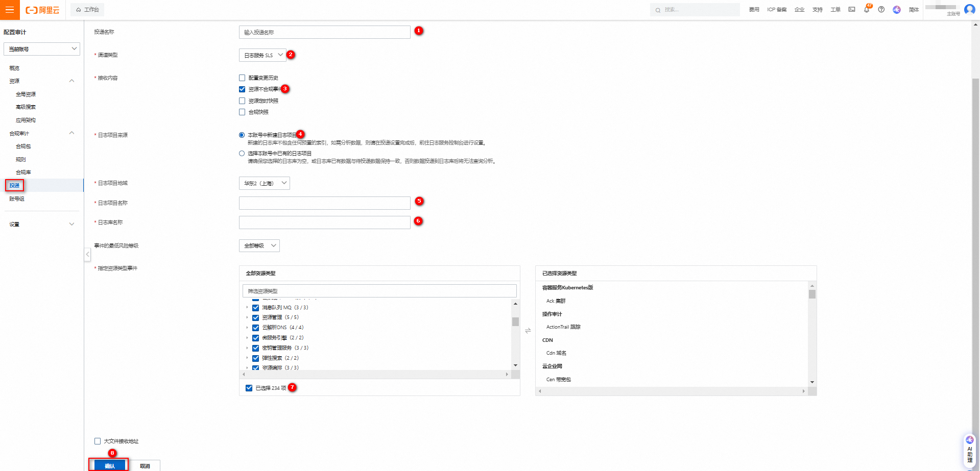Expand the 资源管理 tree node
Image resolution: width=980 pixels, height=471 pixels.
point(247,317)
